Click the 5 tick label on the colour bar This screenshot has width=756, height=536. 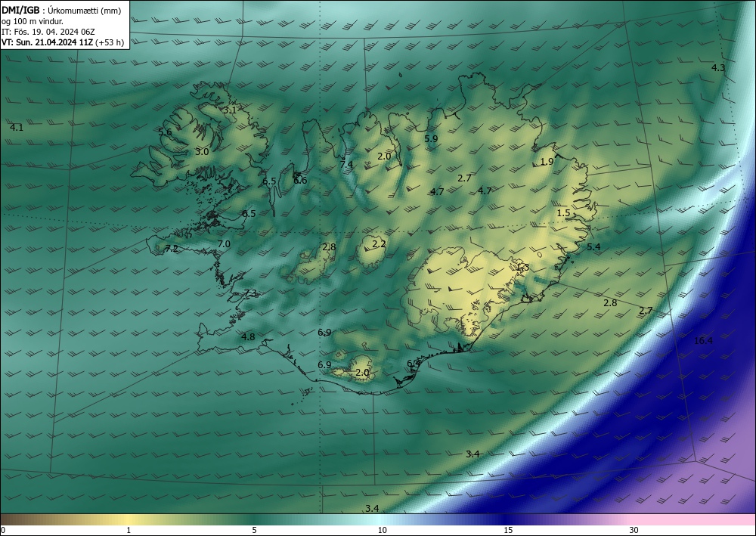(254, 530)
